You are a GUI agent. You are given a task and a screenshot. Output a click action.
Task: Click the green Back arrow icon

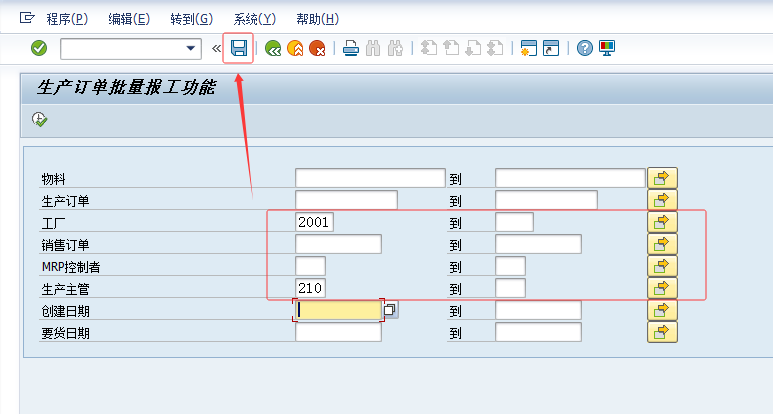[273, 48]
